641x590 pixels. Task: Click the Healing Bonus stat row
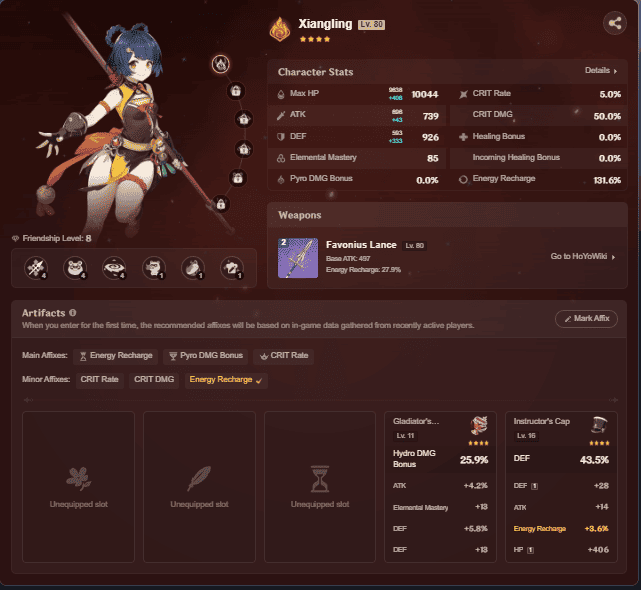tap(538, 137)
